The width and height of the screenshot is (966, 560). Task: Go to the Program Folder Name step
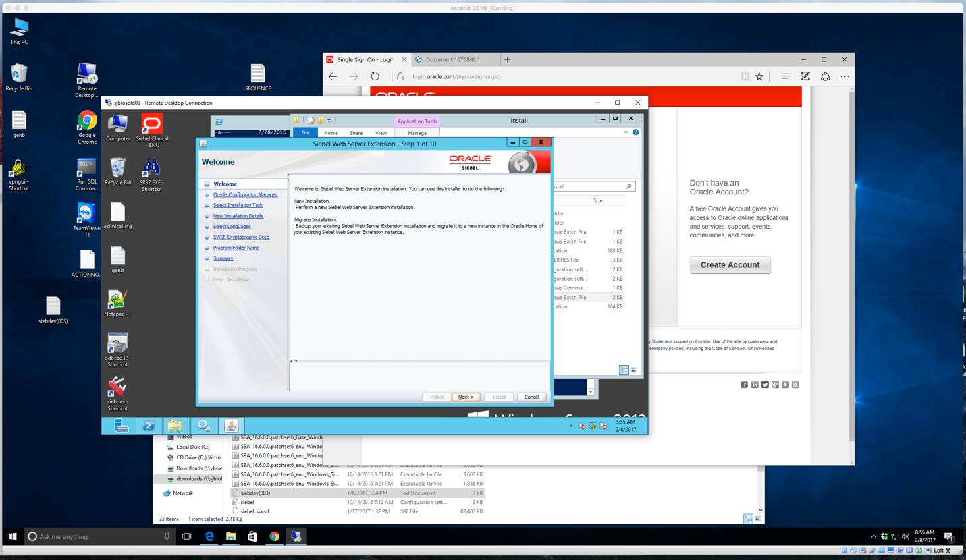click(236, 248)
